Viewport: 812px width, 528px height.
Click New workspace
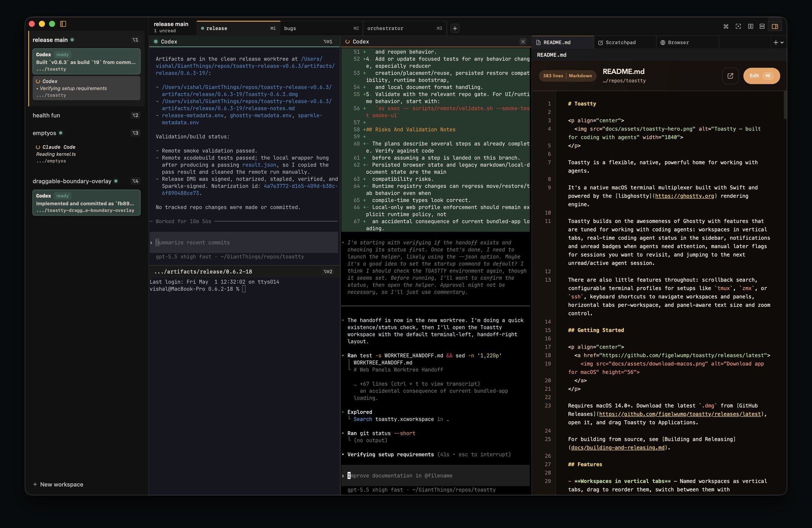coord(58,484)
